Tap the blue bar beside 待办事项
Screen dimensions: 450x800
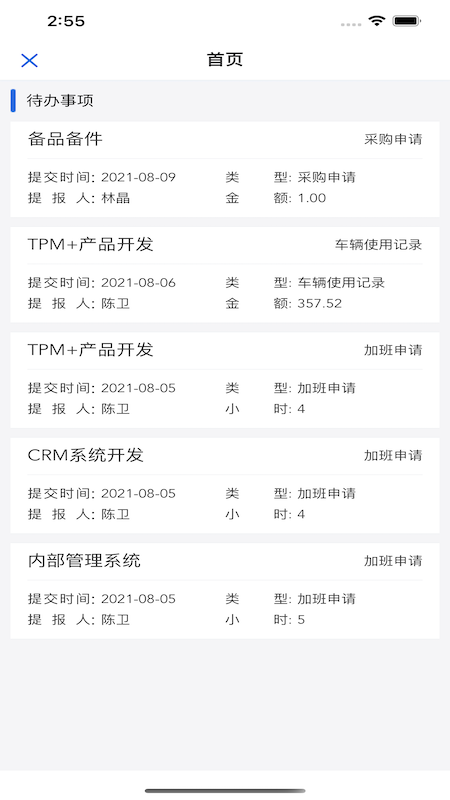click(13, 100)
